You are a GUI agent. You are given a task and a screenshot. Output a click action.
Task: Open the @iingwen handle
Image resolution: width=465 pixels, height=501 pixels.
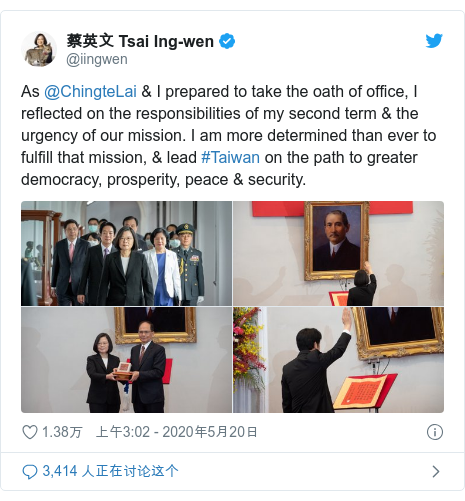pos(97,59)
